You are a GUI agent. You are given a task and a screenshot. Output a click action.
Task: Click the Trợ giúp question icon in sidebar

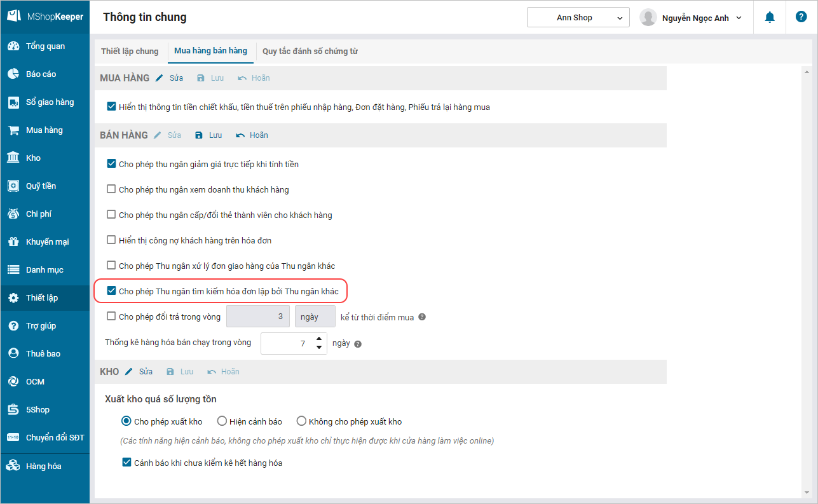(x=13, y=326)
